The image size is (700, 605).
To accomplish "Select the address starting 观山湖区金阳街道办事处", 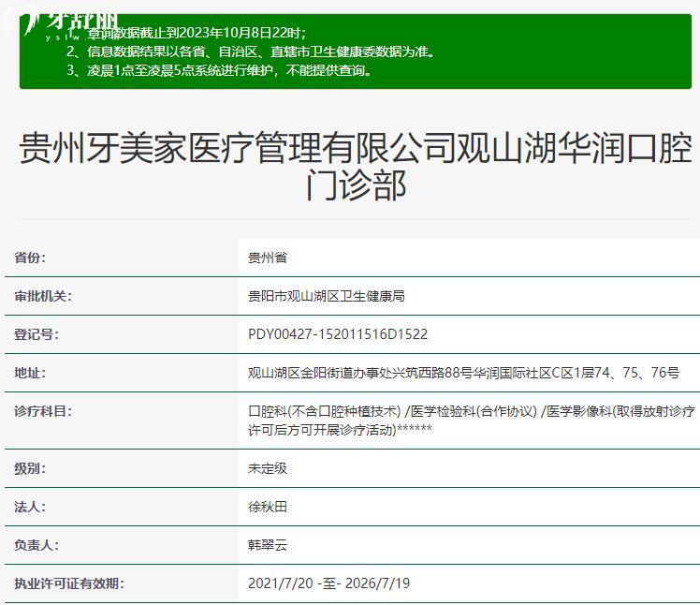I will tap(464, 373).
